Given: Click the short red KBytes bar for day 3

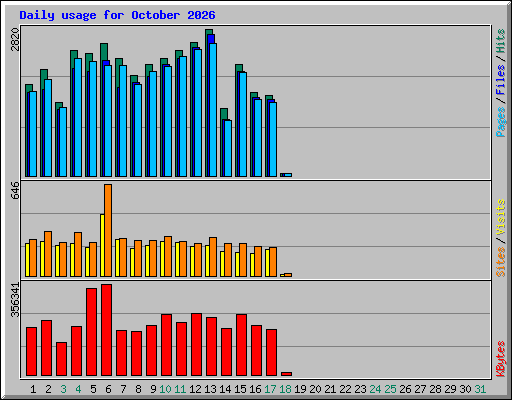Looking at the screenshot, I should point(62,359).
